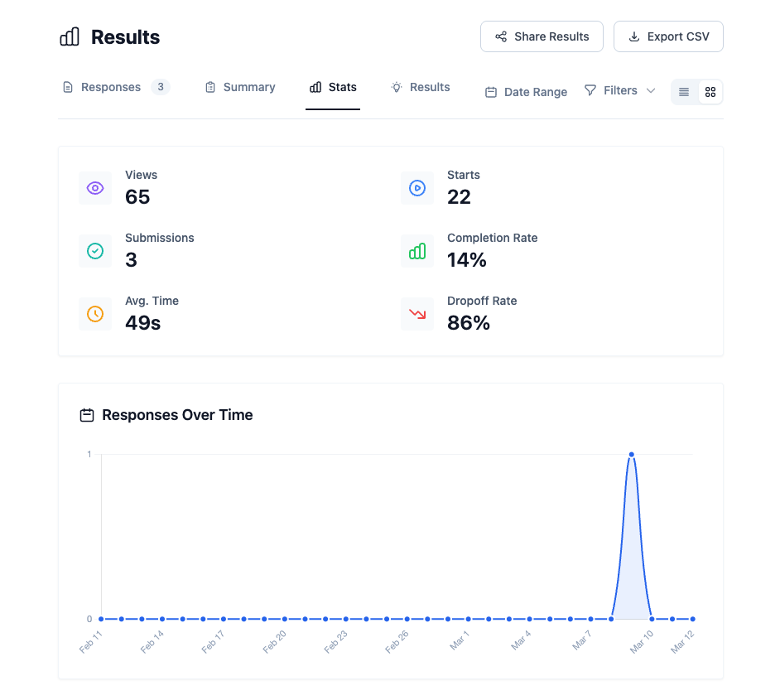Click the Views eye icon
This screenshot has height=700, width=780.
click(x=95, y=188)
